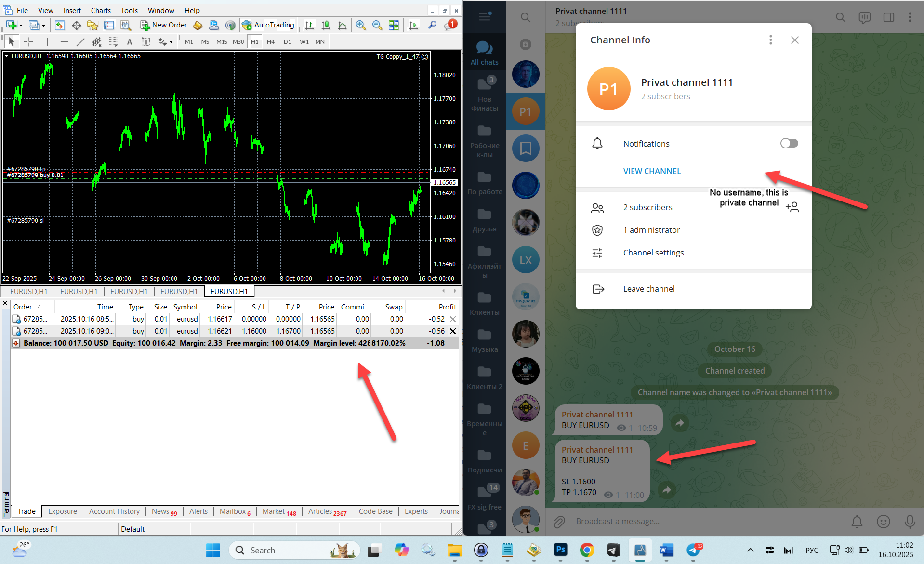Screen dimensions: 924x564
Task: Zoom out on the chart
Action: coord(377,25)
